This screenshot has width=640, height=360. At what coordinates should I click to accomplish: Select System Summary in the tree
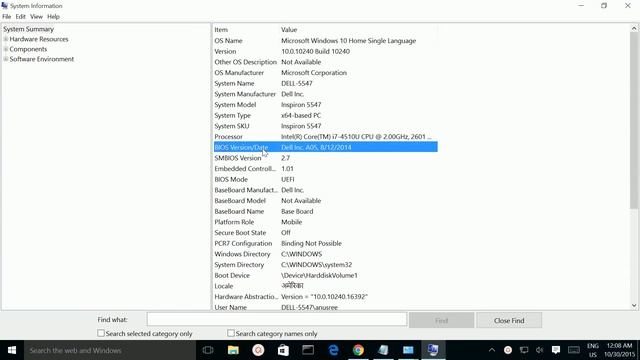pos(29,29)
